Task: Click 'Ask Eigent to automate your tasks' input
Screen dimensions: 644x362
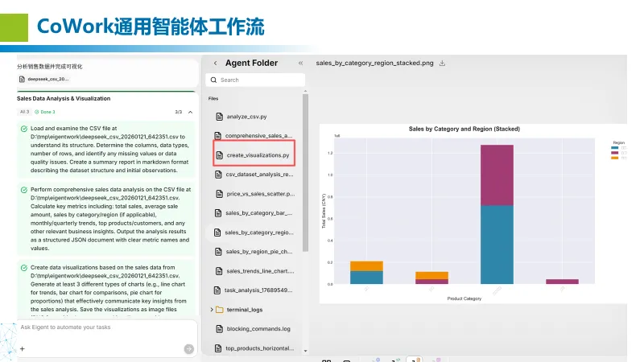Action: tap(107, 327)
